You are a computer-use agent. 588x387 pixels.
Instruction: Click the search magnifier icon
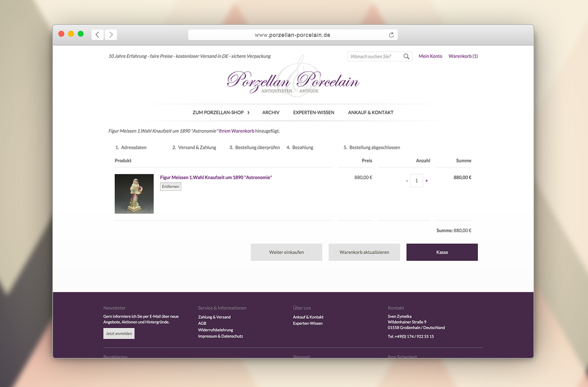tap(406, 56)
